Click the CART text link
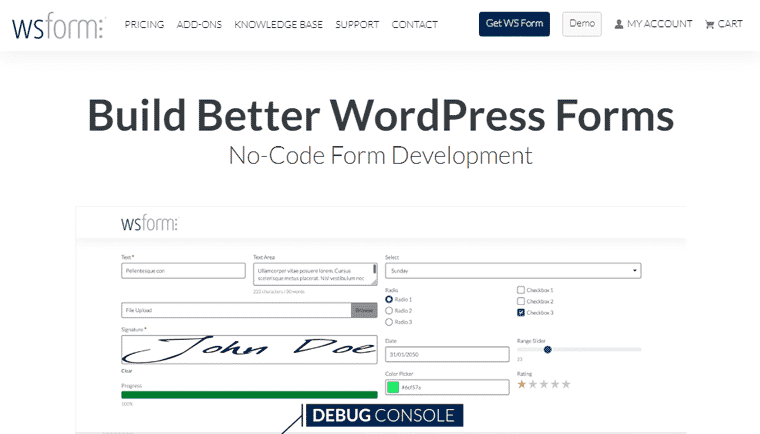Screen dimensions: 760x434 coord(730,24)
